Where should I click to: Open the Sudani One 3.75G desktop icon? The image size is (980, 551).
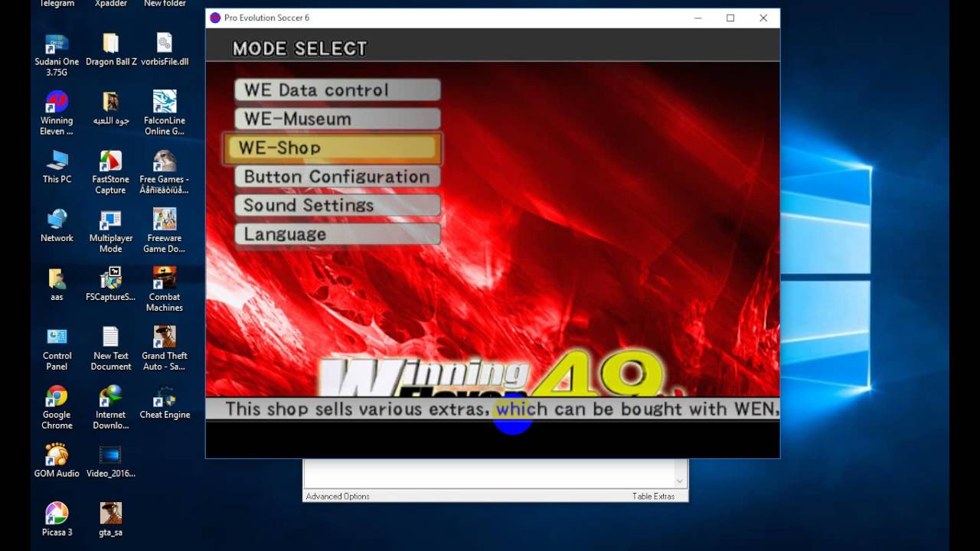coord(57,54)
